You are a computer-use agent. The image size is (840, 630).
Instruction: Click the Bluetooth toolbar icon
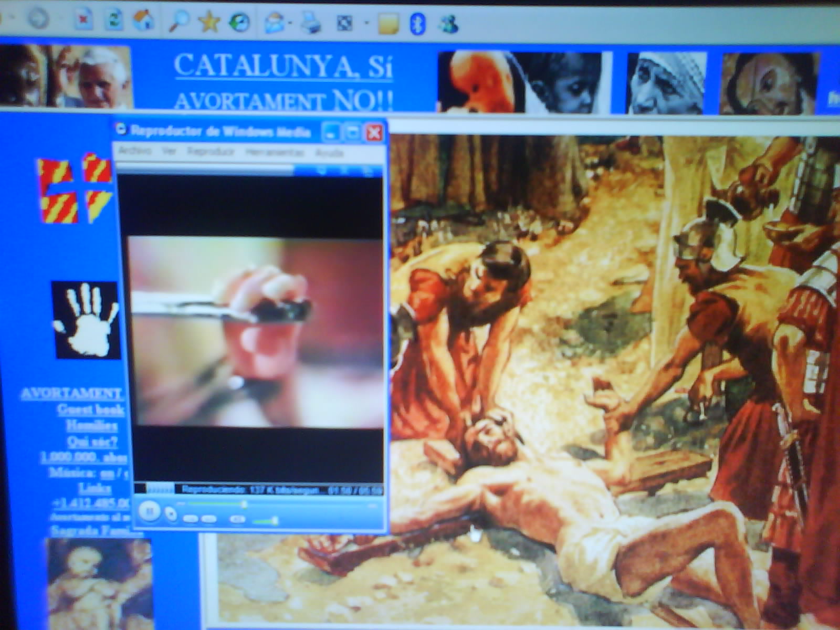coord(417,25)
